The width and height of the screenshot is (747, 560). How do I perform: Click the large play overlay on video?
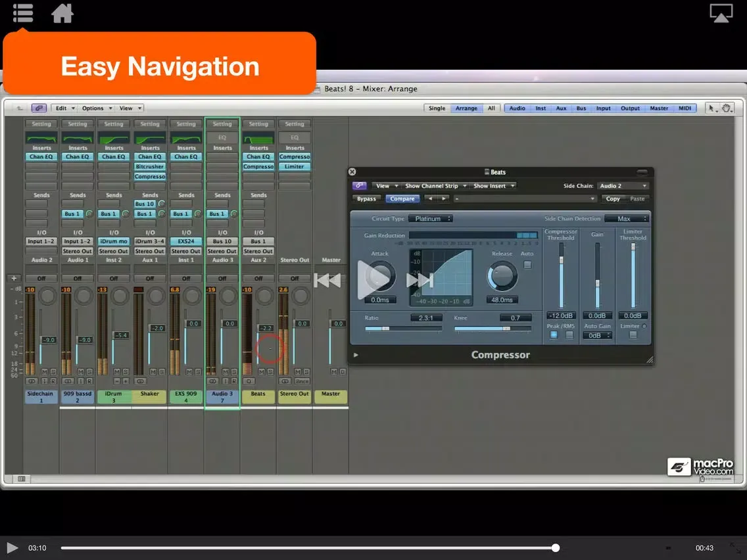click(373, 279)
